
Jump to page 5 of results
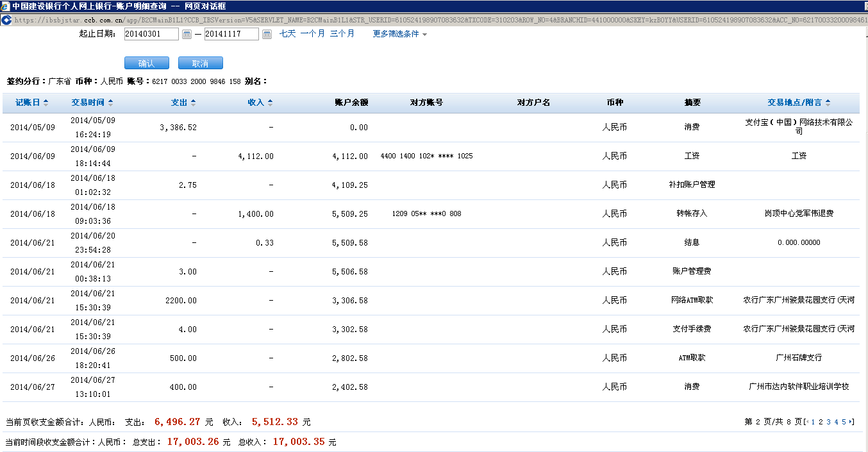(x=844, y=422)
